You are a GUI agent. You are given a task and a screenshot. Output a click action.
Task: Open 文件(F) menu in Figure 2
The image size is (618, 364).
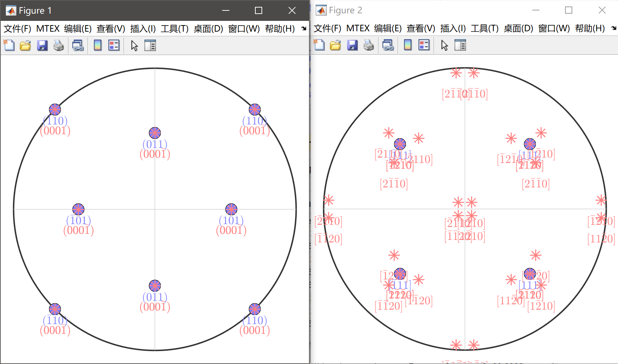[x=327, y=28]
